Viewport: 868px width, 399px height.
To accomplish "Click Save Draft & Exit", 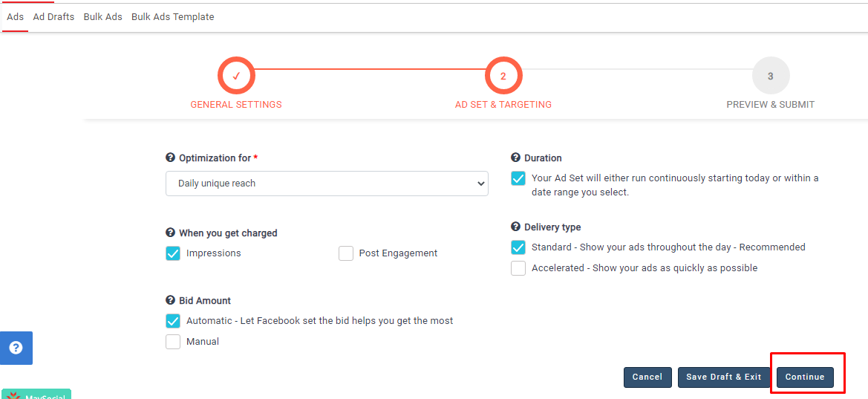I will tap(723, 377).
